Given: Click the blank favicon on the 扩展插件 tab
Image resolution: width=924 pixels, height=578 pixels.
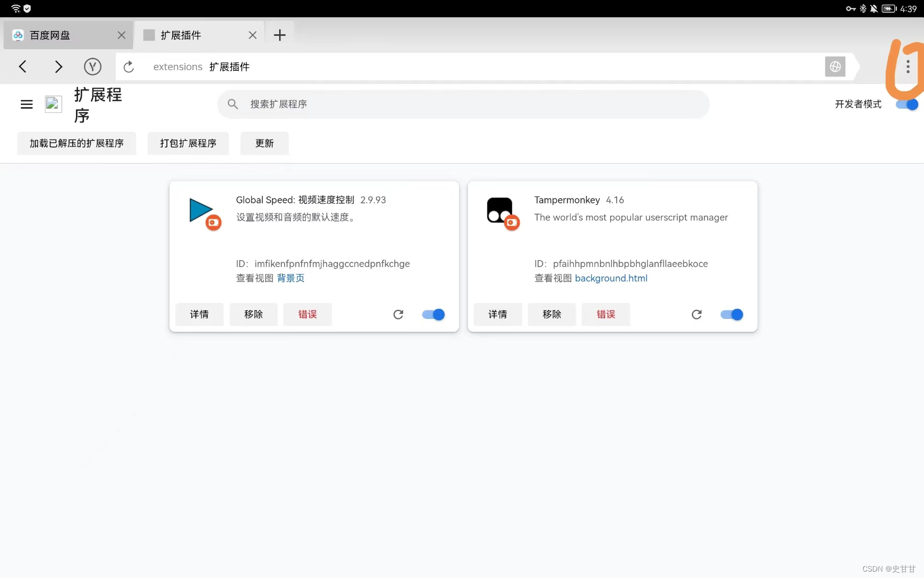Looking at the screenshot, I should (x=149, y=35).
